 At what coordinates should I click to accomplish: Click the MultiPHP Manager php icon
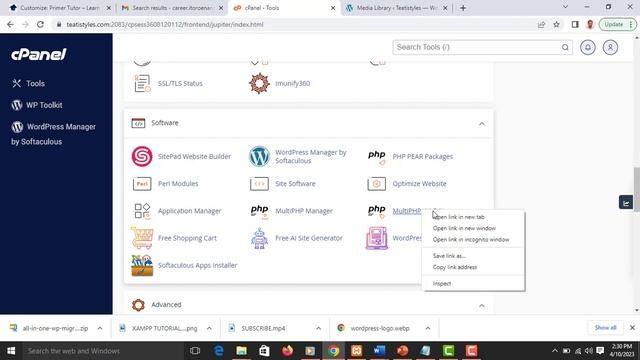click(x=260, y=211)
